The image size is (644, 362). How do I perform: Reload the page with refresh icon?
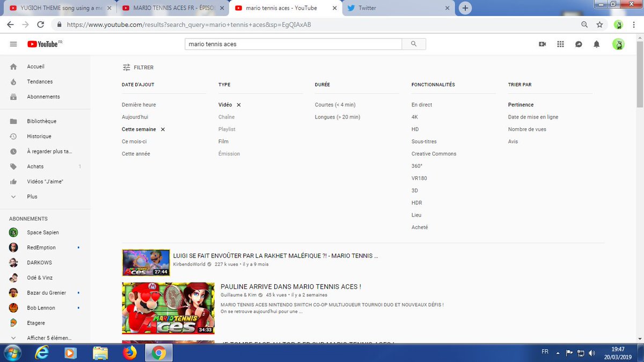[x=40, y=25]
